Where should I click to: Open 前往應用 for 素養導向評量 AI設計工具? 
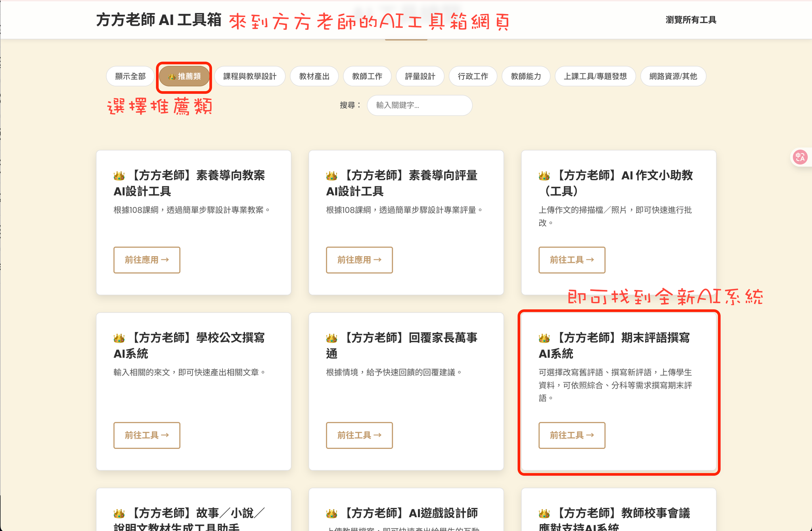click(359, 260)
